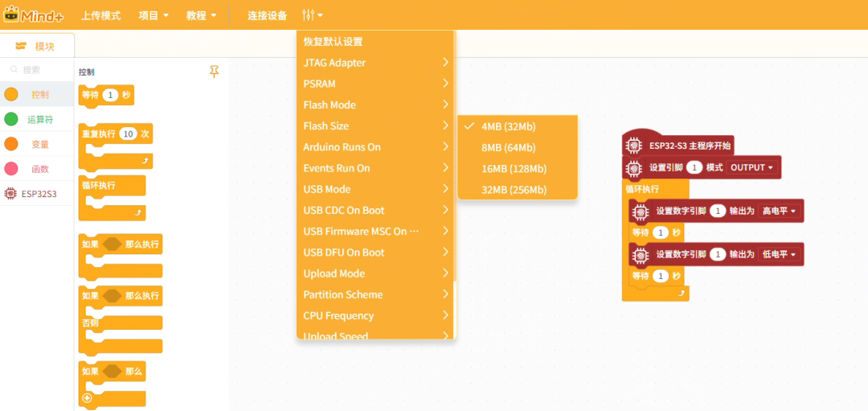Image resolution: width=868 pixels, height=411 pixels.
Task: Pin the block palette with pushpin icon
Action: pos(215,72)
